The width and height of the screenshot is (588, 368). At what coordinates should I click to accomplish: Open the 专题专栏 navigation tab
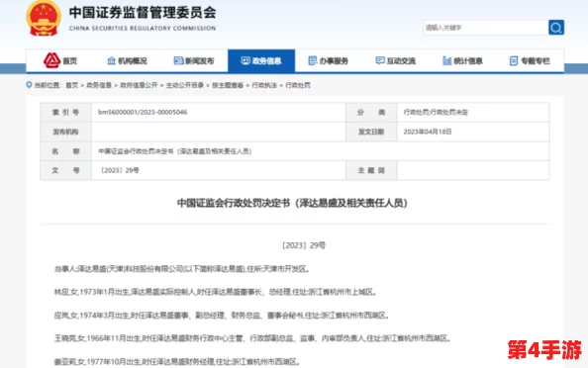[x=530, y=60]
